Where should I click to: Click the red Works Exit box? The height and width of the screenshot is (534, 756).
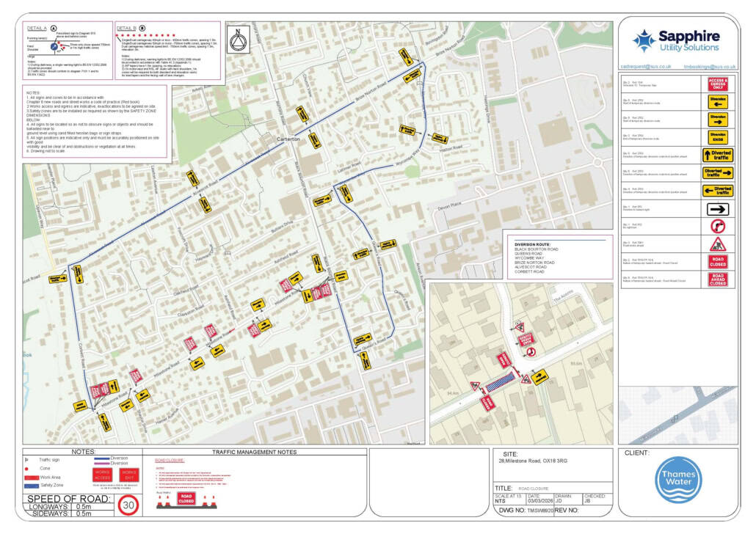tap(129, 475)
